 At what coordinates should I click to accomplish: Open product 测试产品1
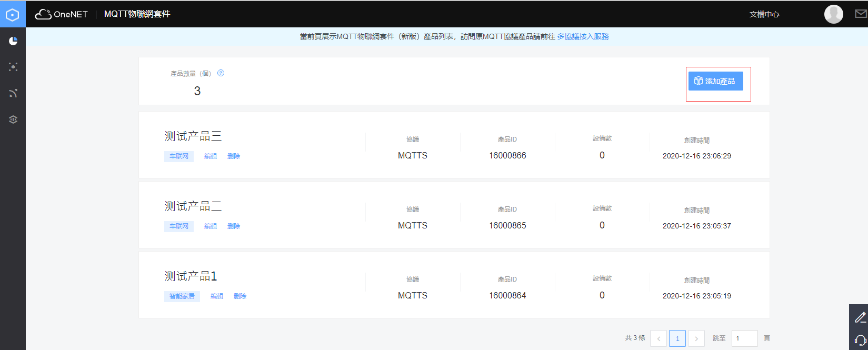pos(191,276)
